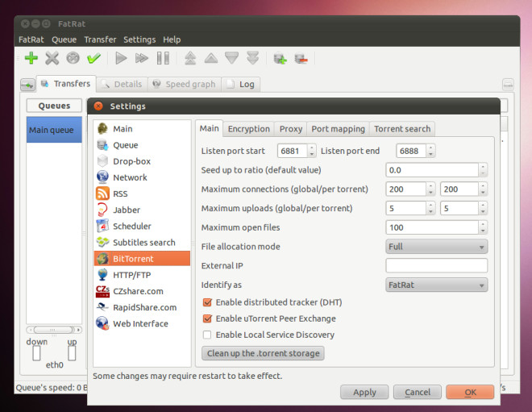Click the Listen port start field

pos(293,151)
